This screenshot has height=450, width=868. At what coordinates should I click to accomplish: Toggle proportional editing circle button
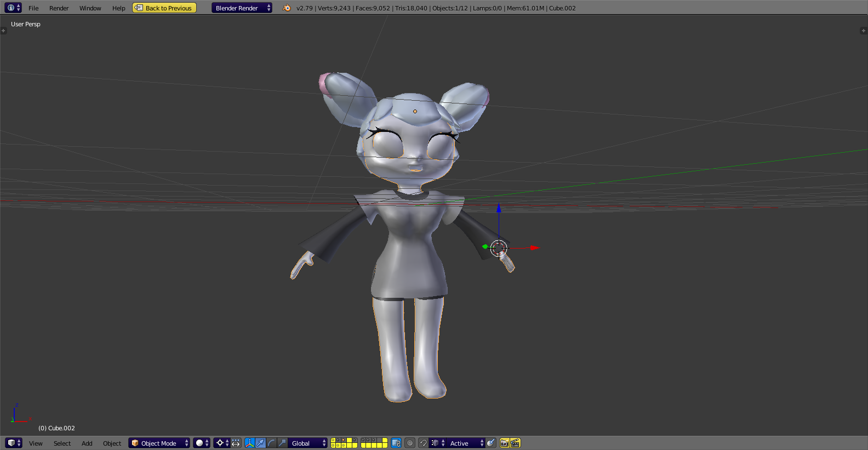(410, 443)
